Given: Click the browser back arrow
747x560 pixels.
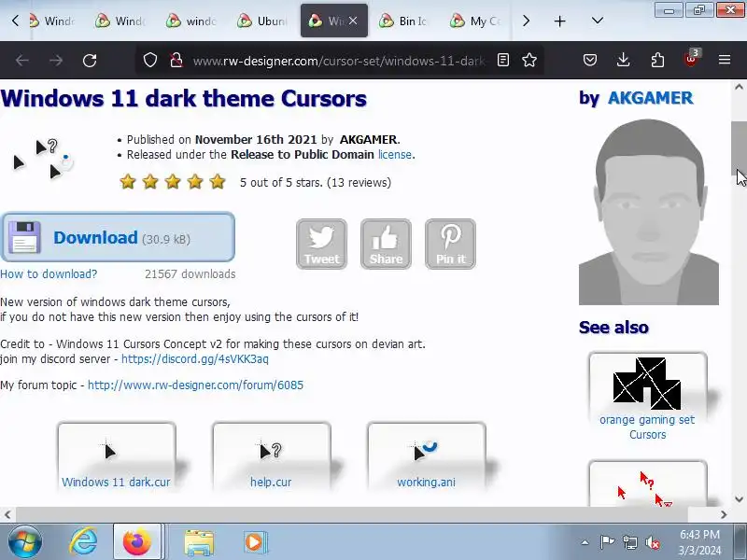Looking at the screenshot, I should (22, 61).
